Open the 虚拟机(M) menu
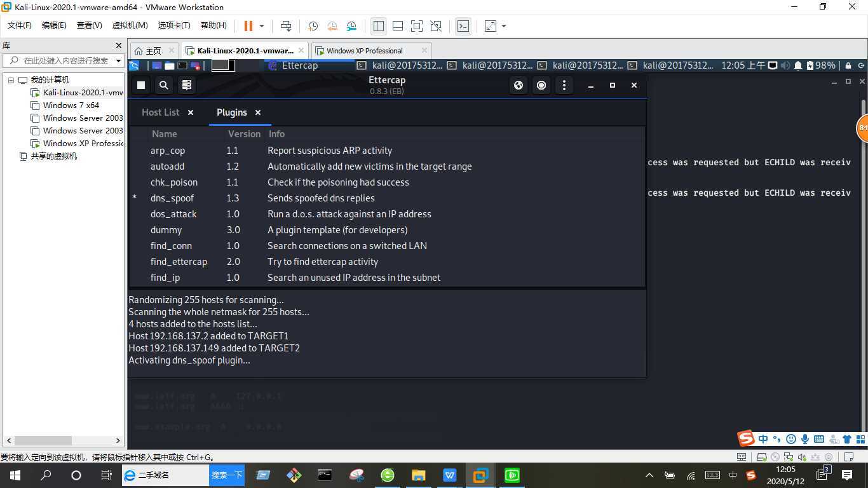Image resolution: width=868 pixels, height=488 pixels. coord(130,25)
